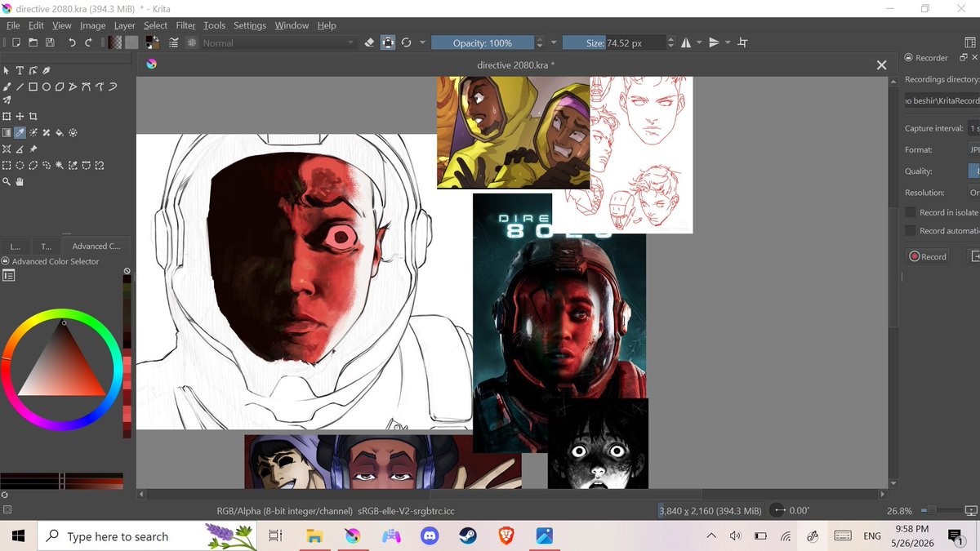The width and height of the screenshot is (980, 551).
Task: Select the Text tool
Action: click(x=20, y=71)
